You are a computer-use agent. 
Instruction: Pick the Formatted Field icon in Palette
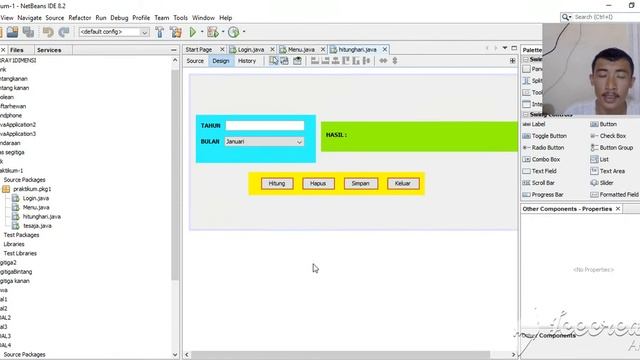(x=594, y=195)
